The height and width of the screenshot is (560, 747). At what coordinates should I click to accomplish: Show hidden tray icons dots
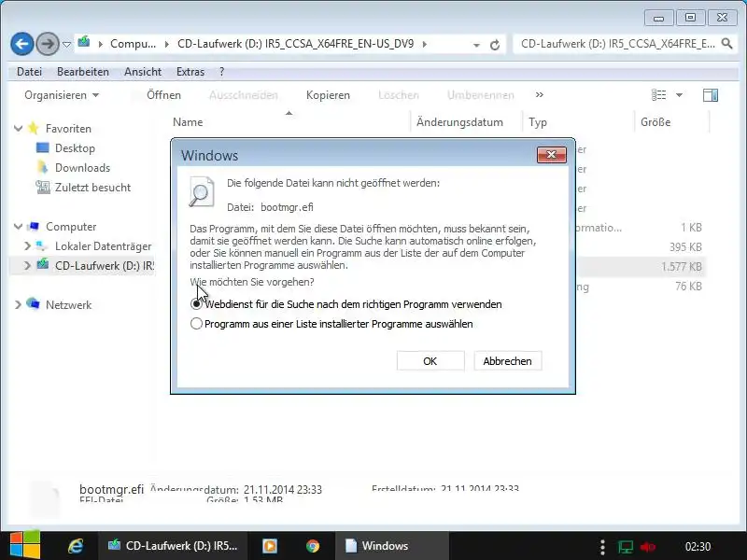[x=602, y=547]
